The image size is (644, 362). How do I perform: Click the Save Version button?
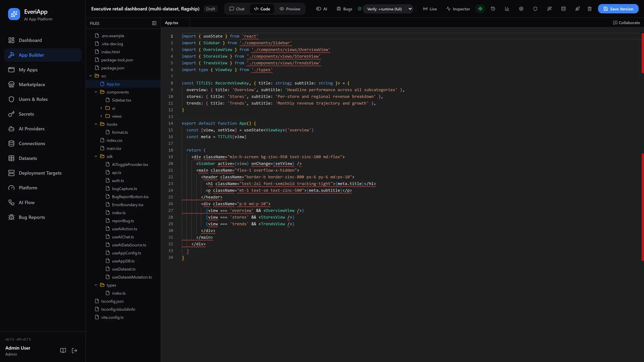[618, 9]
